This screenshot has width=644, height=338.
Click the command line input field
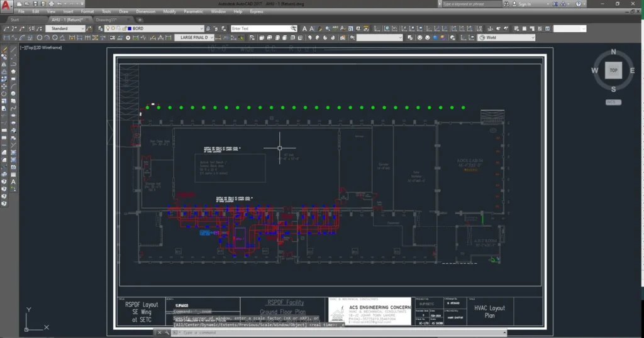252,332
